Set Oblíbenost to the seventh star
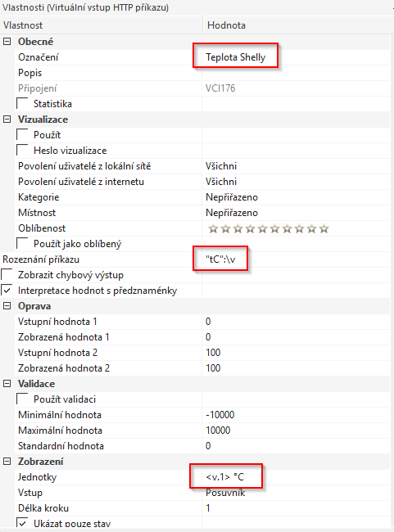The image size is (394, 532). [x=287, y=229]
